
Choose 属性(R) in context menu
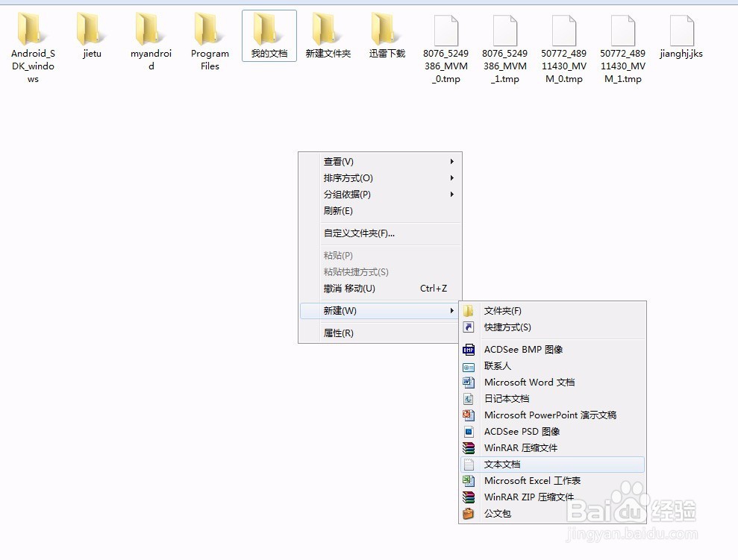[x=381, y=333]
